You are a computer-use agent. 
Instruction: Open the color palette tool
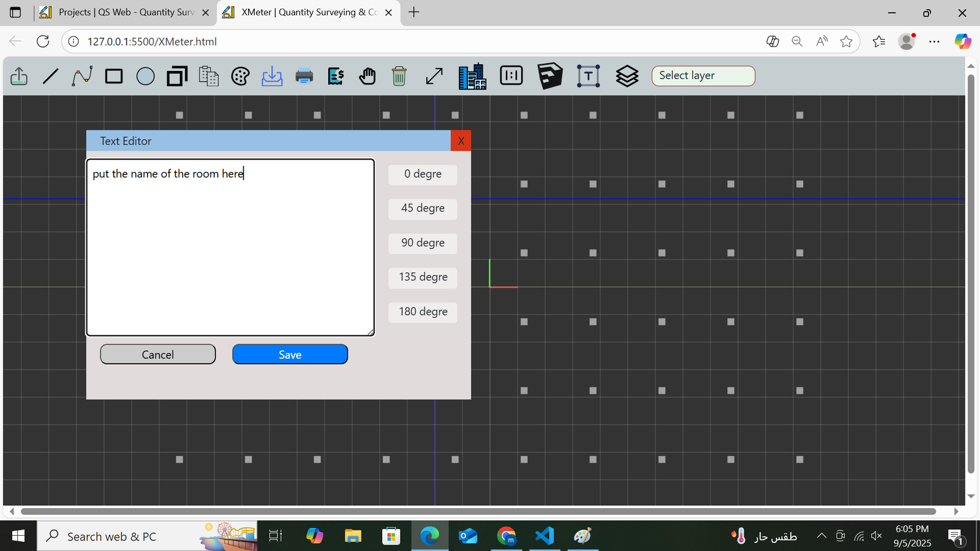tap(240, 77)
